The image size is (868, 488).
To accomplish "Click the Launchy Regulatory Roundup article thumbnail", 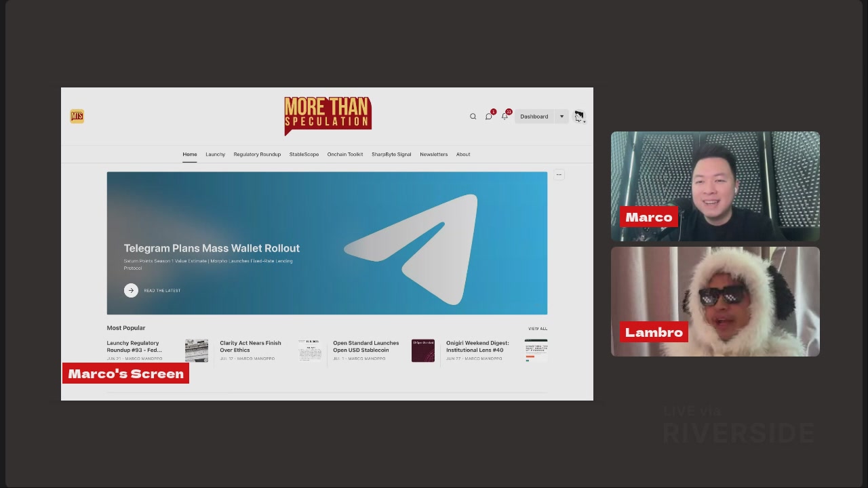I will (x=197, y=350).
